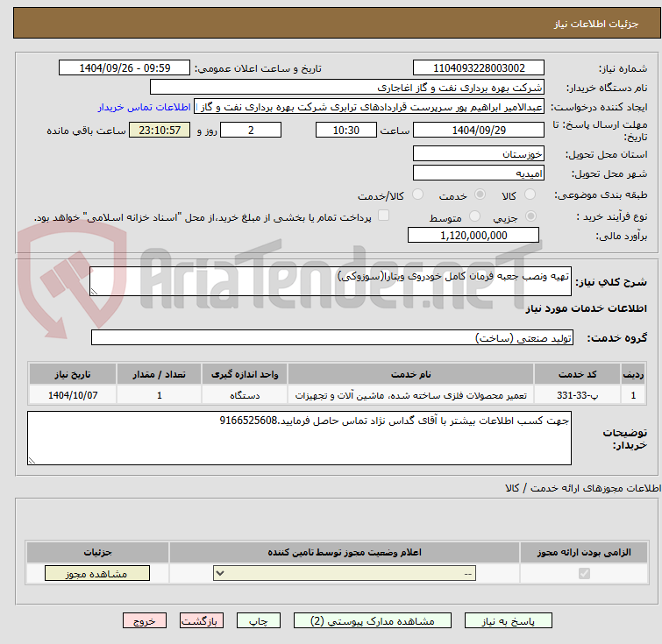The height and width of the screenshot is (644, 662).
Task: Click the financial estimate field 1,120,000,000
Action: 473,236
